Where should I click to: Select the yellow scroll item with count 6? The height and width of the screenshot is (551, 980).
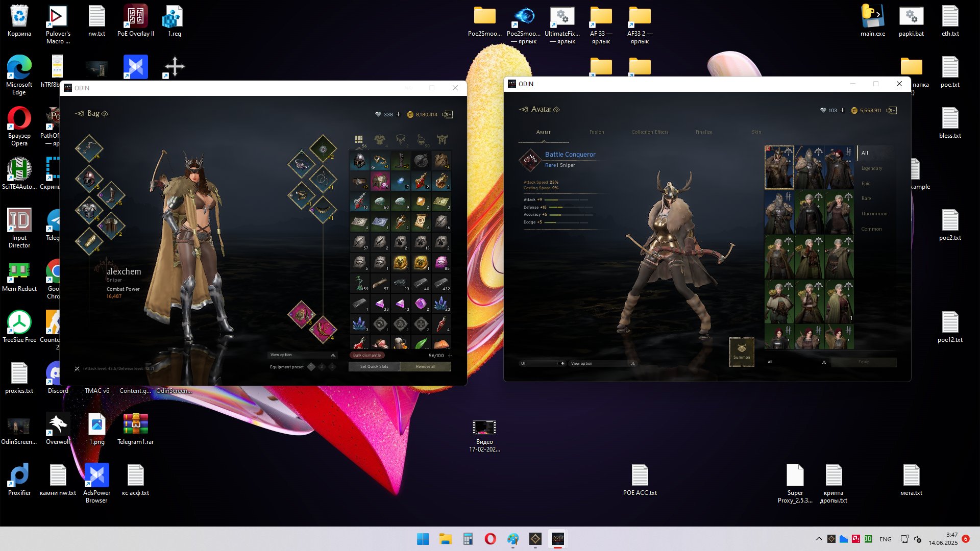click(421, 221)
